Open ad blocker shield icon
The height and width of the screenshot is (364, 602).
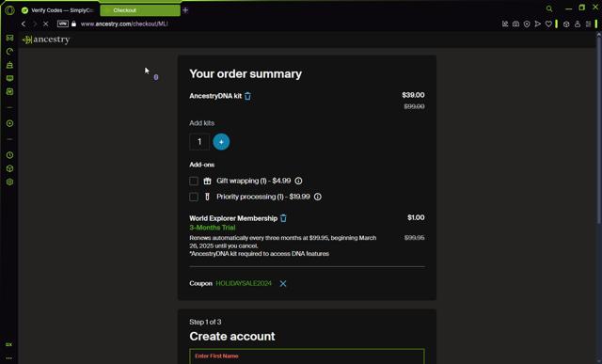(527, 24)
